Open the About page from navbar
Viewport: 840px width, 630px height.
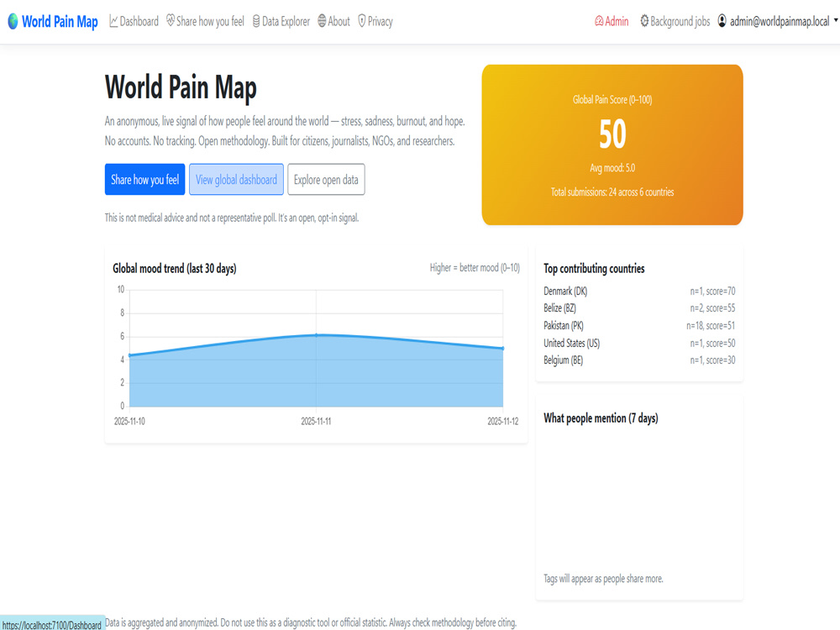coord(333,22)
